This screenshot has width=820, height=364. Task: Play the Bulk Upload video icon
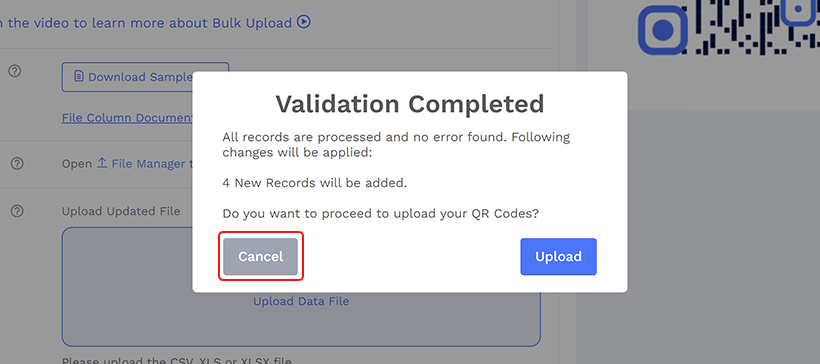(304, 22)
